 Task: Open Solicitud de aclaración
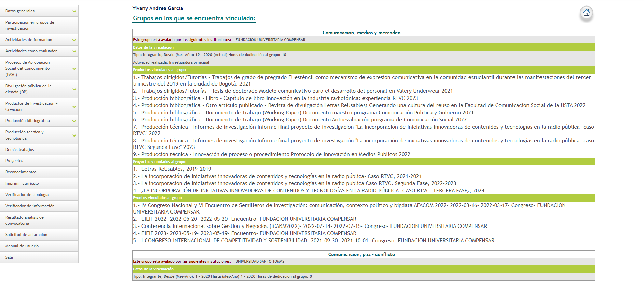point(26,235)
